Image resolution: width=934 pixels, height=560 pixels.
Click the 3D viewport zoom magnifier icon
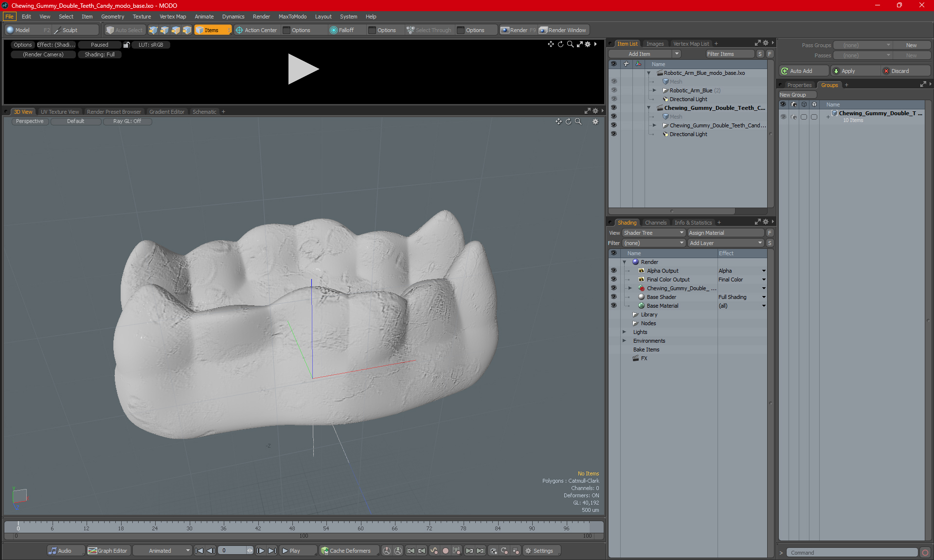tap(578, 122)
